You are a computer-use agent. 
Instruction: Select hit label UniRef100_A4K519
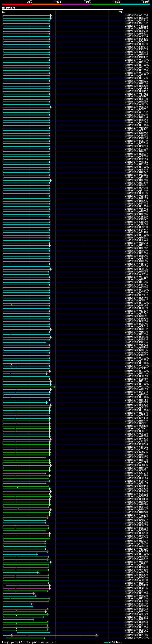136,86
